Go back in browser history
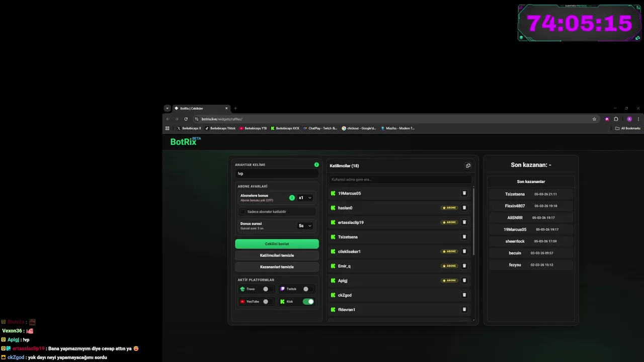644x362 pixels. pyautogui.click(x=168, y=119)
